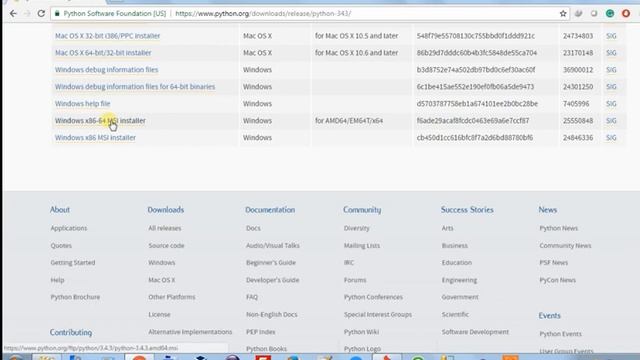Open the FAQ link
640x360 pixels.
click(252, 297)
